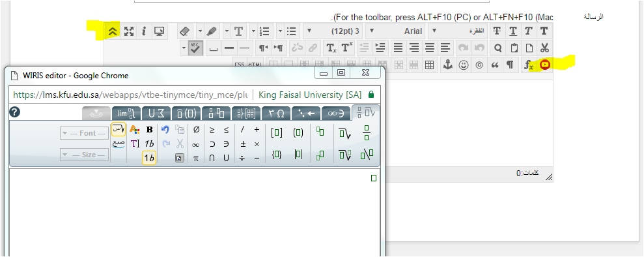Toggle underline text formatting
The height and width of the screenshot is (257, 644).
tap(513, 31)
